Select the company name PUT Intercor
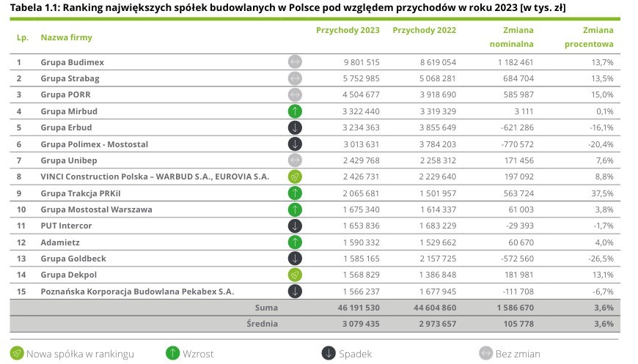 click(66, 226)
